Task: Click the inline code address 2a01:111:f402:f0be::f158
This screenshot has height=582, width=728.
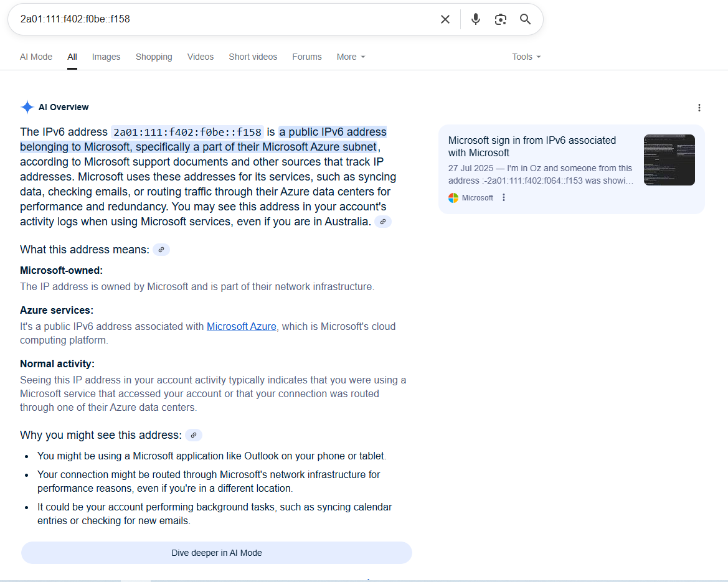Action: [187, 132]
